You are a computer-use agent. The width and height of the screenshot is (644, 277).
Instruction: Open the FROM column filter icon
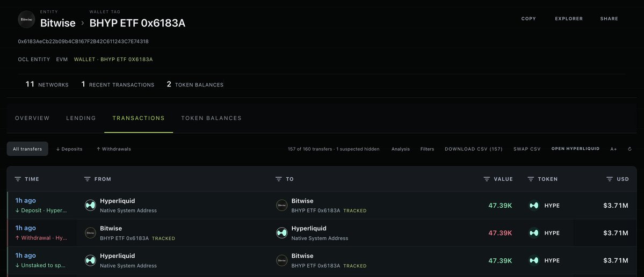click(x=87, y=179)
